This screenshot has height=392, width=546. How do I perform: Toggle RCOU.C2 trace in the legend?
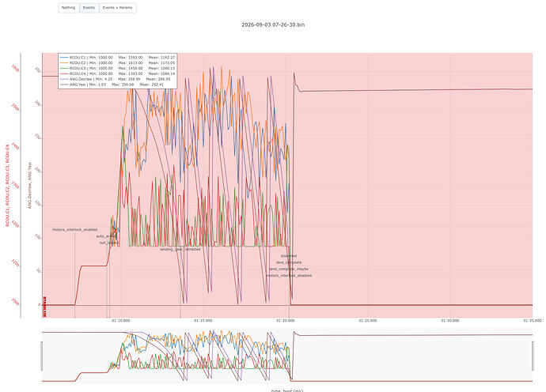pyautogui.click(x=118, y=63)
